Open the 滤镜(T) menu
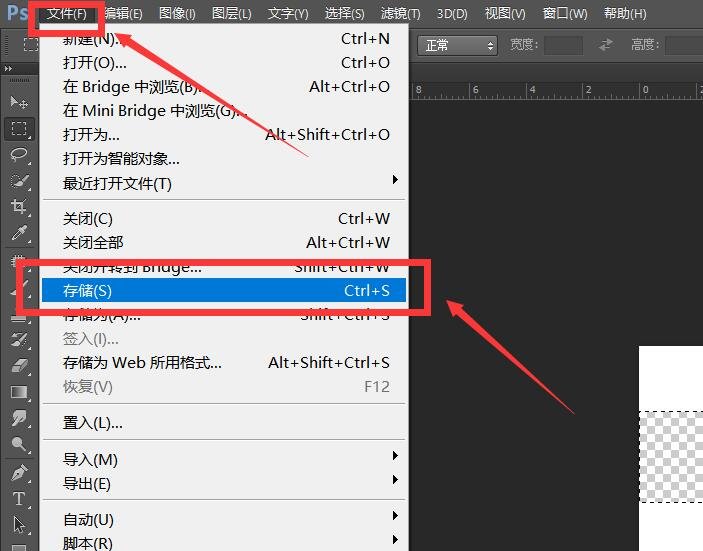Screen dimensions: 703x551 coord(400,13)
